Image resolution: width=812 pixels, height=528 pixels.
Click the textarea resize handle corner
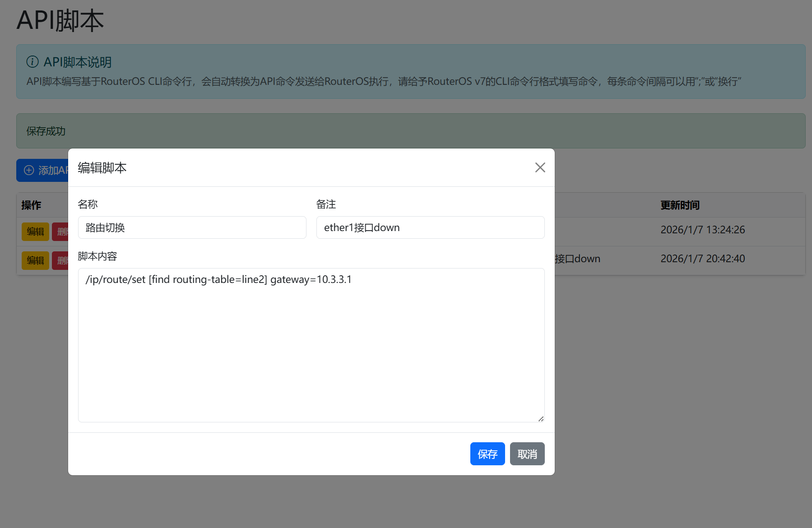pyautogui.click(x=541, y=419)
